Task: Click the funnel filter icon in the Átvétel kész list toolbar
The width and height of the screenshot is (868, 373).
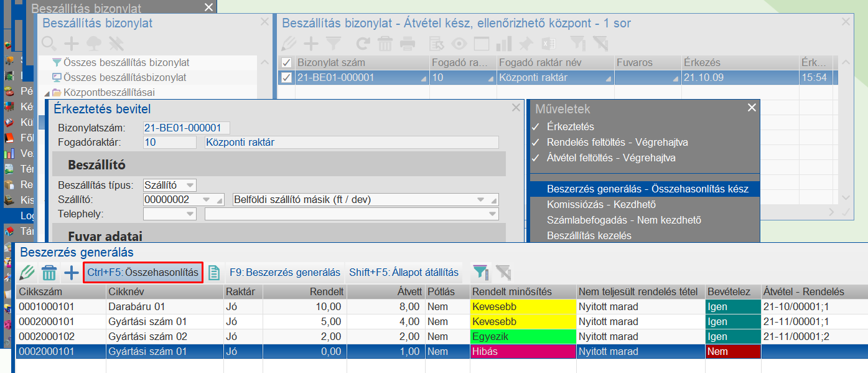Action: tap(334, 44)
